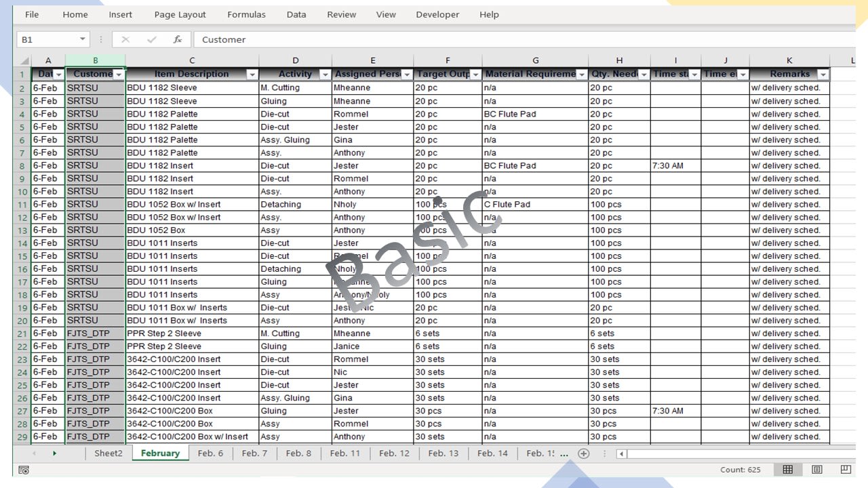Switch to Normal view icon in status bar
This screenshot has height=488, width=868.
(x=787, y=470)
